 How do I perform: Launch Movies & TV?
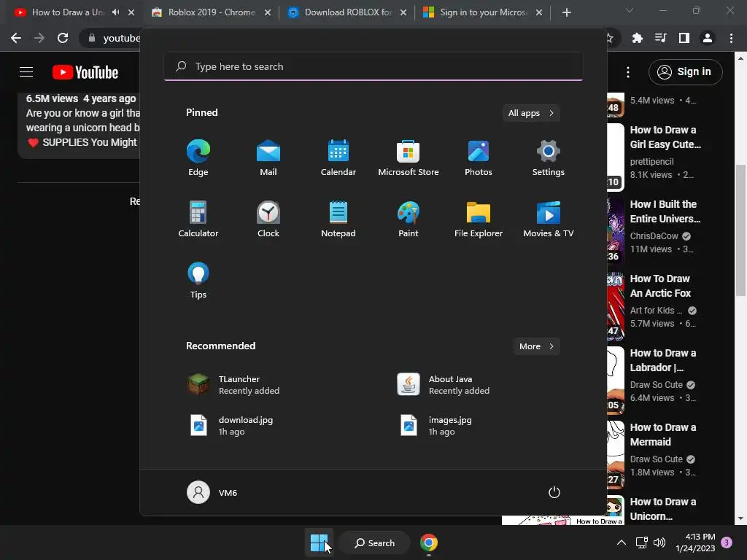pos(549,219)
